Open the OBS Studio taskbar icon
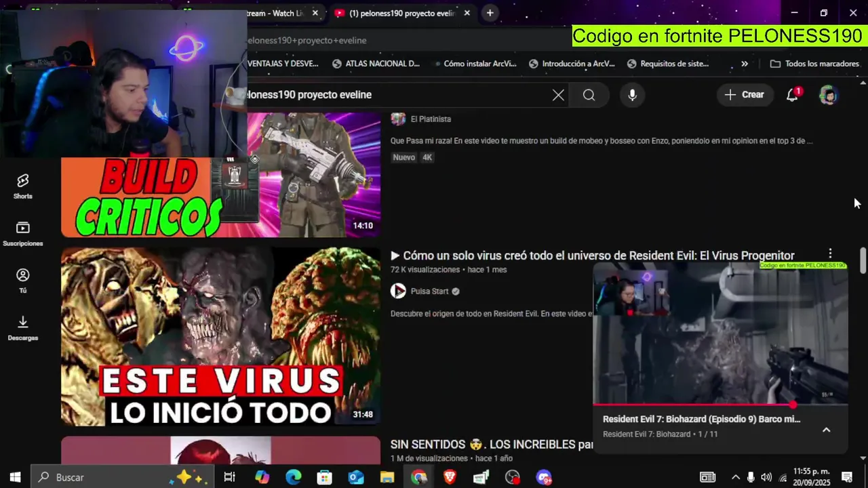This screenshot has width=868, height=488. (x=513, y=477)
